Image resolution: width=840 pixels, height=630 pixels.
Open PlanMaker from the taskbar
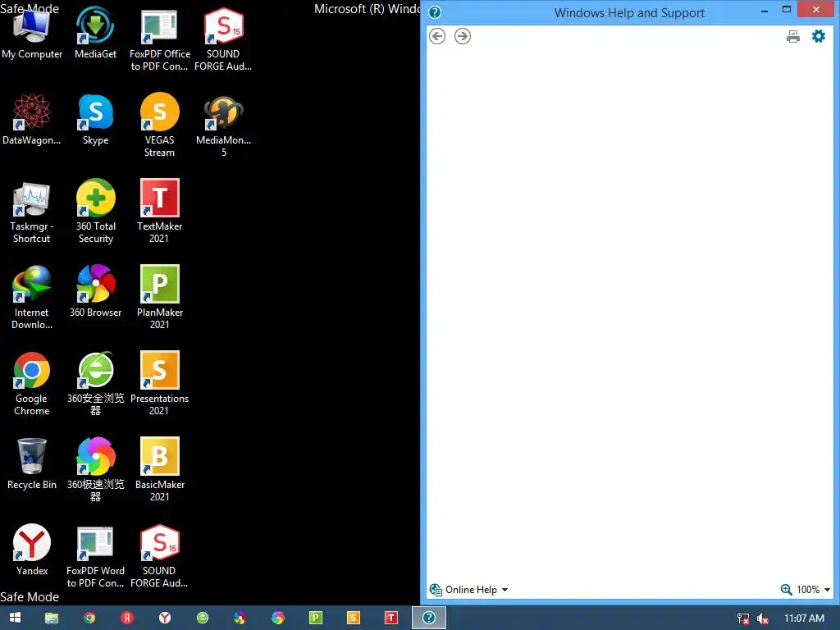[x=316, y=618]
